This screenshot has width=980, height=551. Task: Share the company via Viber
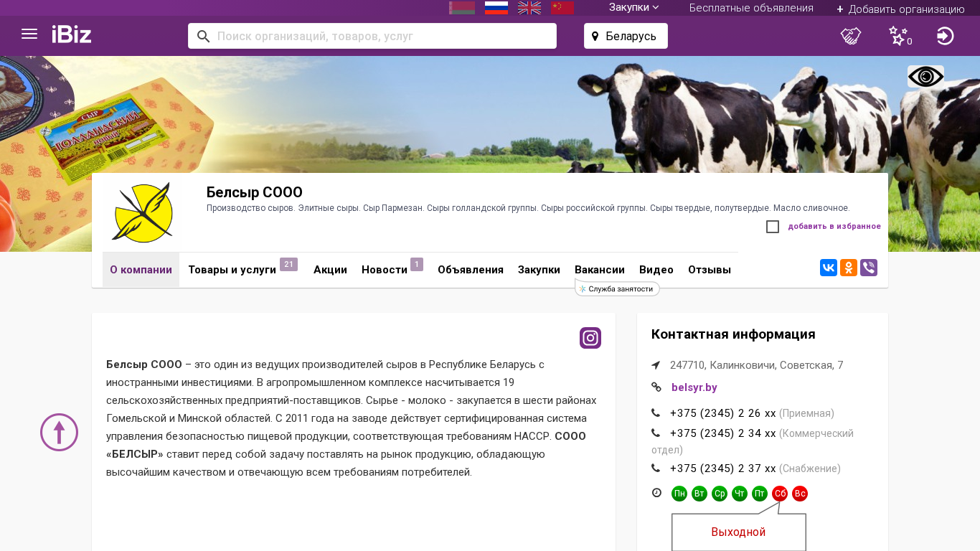tap(869, 268)
